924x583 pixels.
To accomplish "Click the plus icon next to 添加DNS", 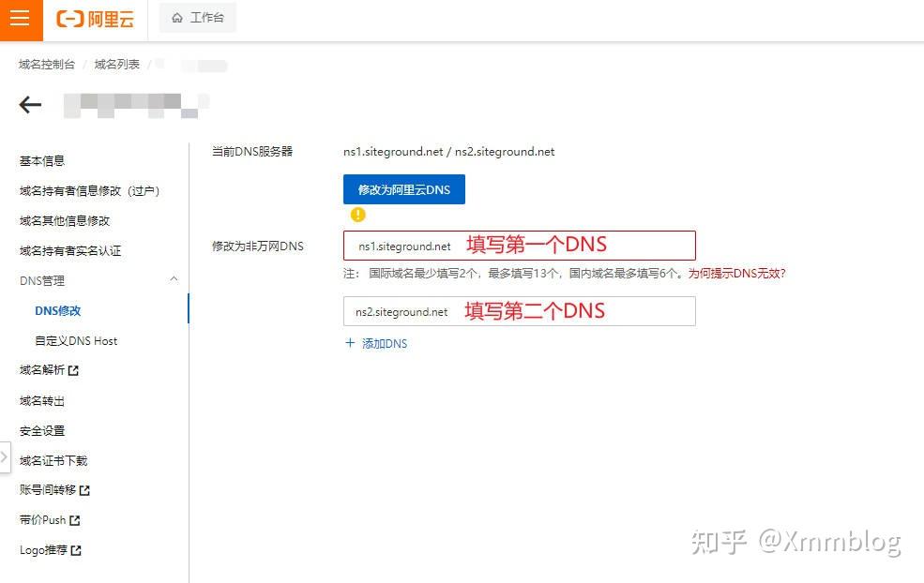I will [x=350, y=343].
